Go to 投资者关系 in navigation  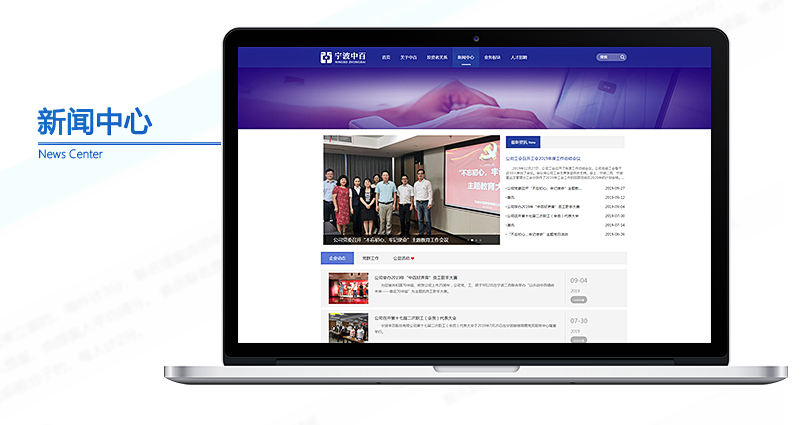pos(436,58)
